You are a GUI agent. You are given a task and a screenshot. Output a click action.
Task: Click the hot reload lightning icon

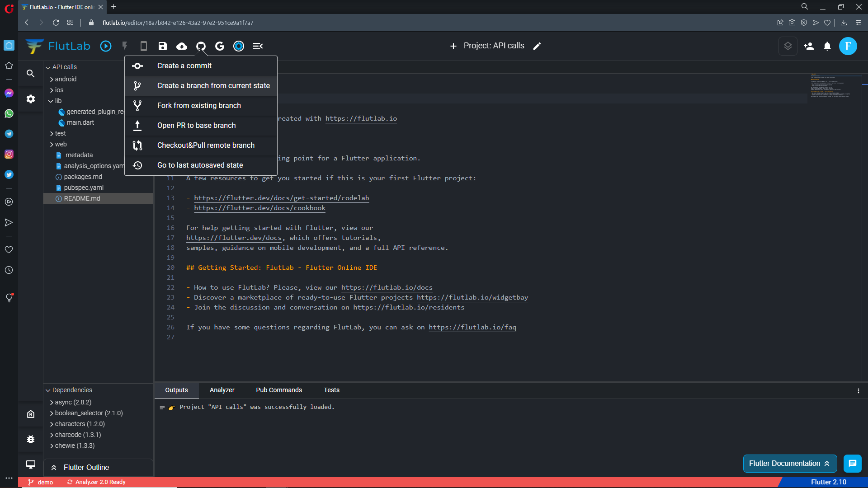click(x=125, y=46)
